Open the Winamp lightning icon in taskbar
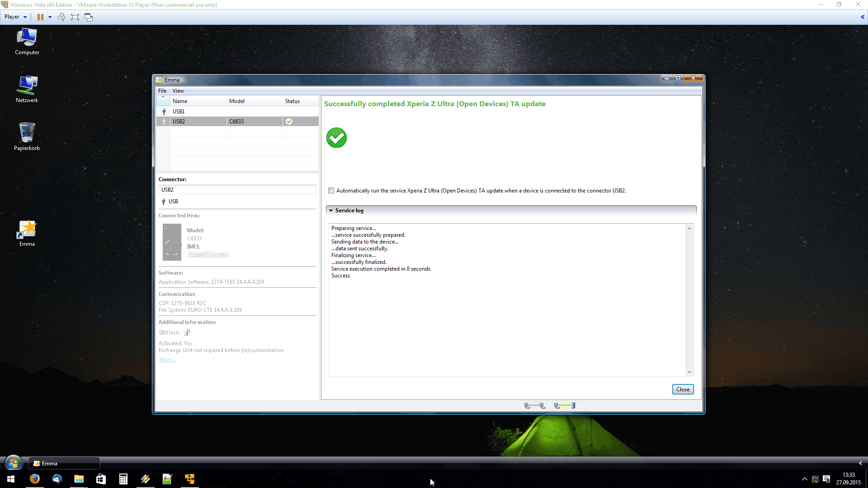The width and height of the screenshot is (868, 488). pyautogui.click(x=146, y=479)
